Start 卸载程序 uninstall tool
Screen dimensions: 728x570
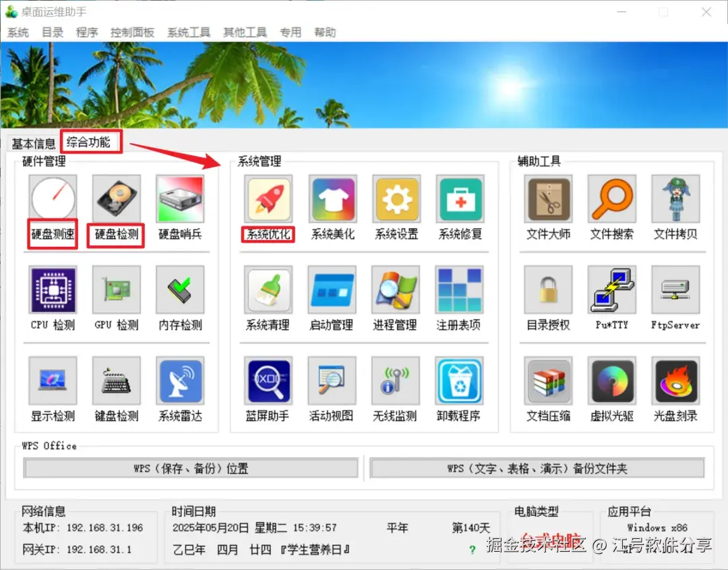(x=459, y=381)
